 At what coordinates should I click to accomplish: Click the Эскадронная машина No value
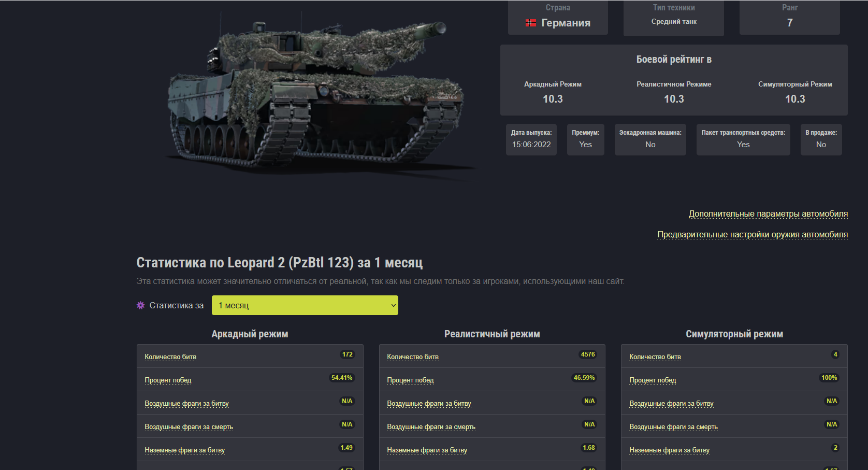[x=650, y=145]
